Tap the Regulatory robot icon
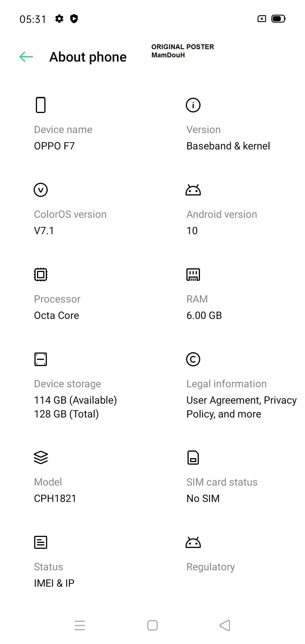Screen dimensions: 305x644 coord(193,542)
